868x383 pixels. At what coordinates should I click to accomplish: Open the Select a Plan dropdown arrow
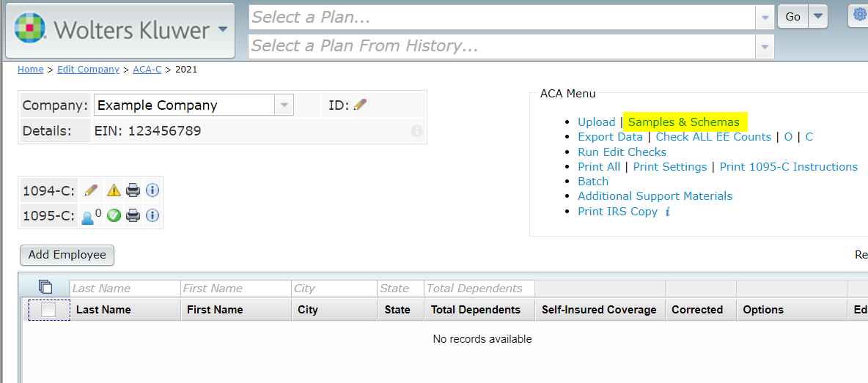765,17
